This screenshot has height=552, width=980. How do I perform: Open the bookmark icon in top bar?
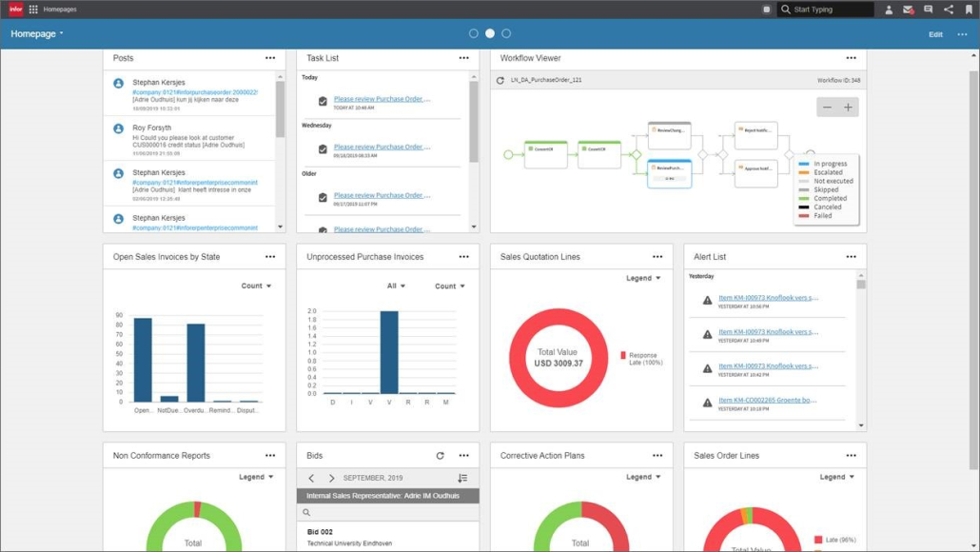coord(969,10)
